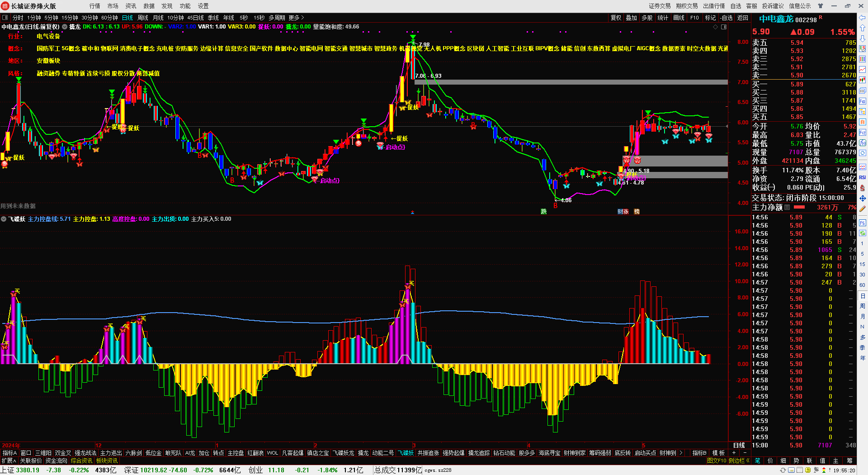
Task: Click the panel layout icon beside the diamond
Action: (724, 27)
